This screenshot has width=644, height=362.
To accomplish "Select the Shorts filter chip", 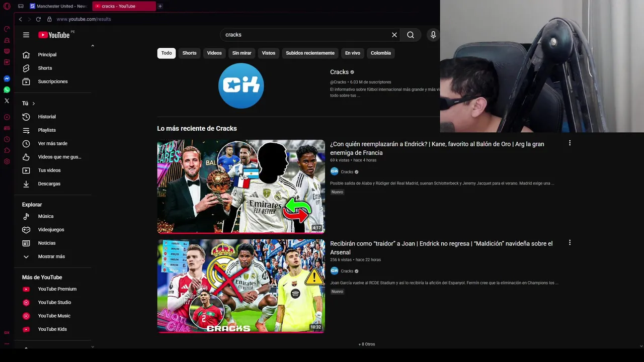I will [x=189, y=53].
